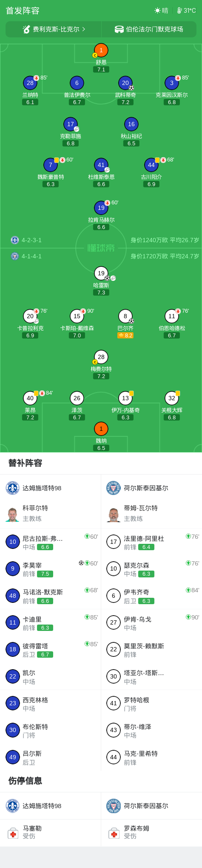Tap the 达姆施塔特98 team crest in substitutes
This screenshot has height=868, width=202.
tap(12, 488)
